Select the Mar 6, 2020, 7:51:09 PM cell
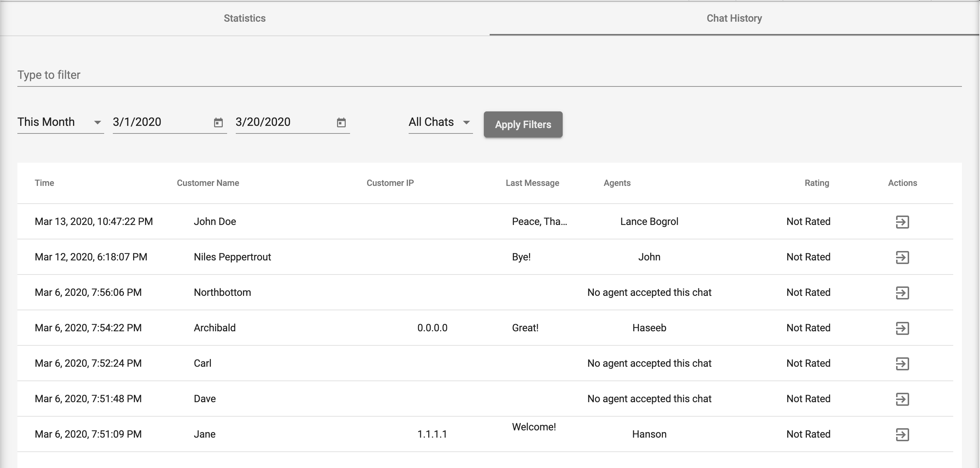This screenshot has height=468, width=980. pyautogui.click(x=88, y=434)
